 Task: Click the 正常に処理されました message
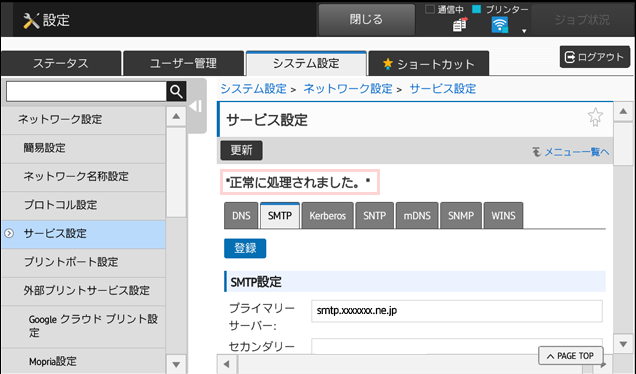(300, 183)
